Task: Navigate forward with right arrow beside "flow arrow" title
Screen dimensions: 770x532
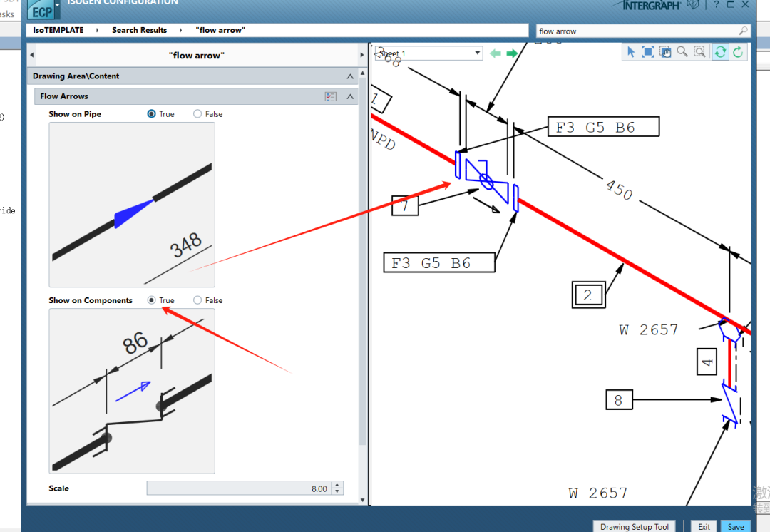Action: (362, 55)
